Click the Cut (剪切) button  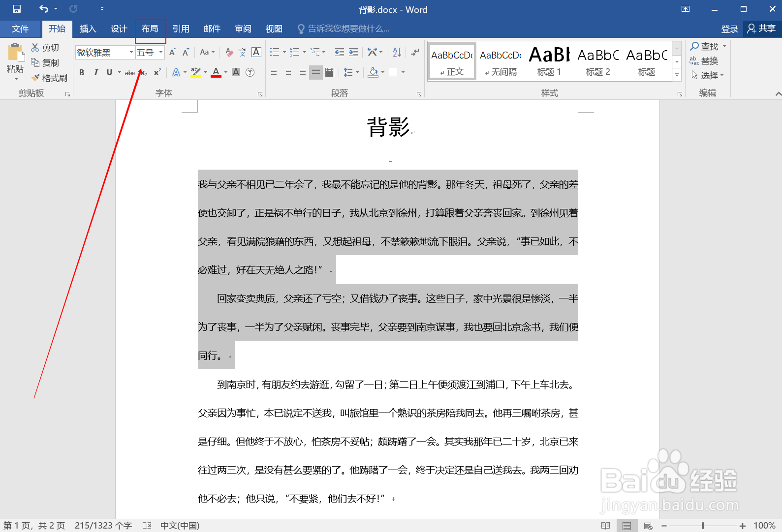(45, 48)
